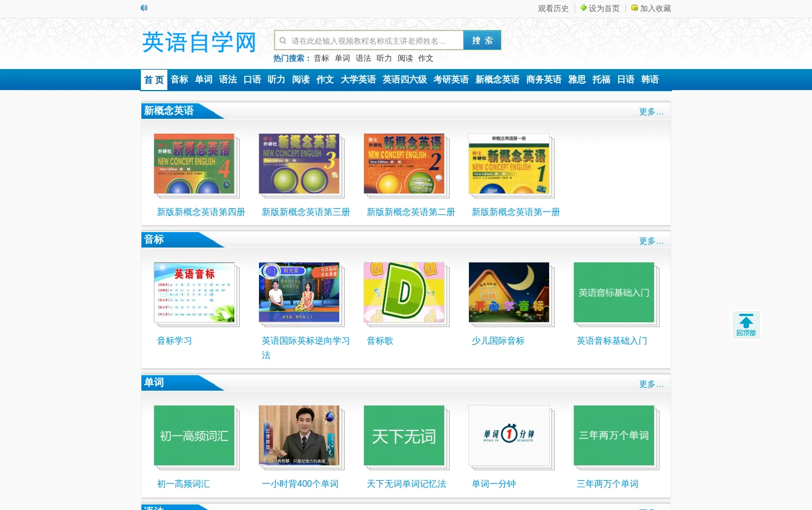Open the two-presenter phonetics video thumbnail
This screenshot has width=812, height=510.
[299, 292]
